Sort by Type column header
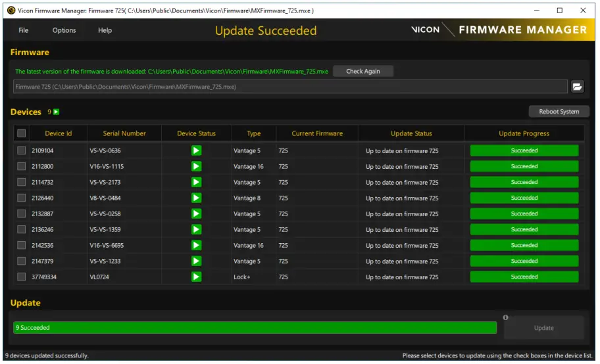This screenshot has width=600, height=364. click(x=254, y=133)
